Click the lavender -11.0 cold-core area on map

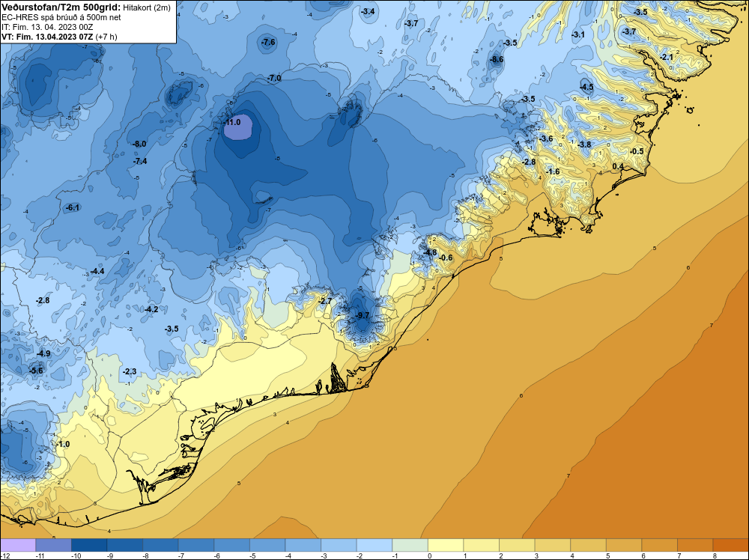coord(239,127)
